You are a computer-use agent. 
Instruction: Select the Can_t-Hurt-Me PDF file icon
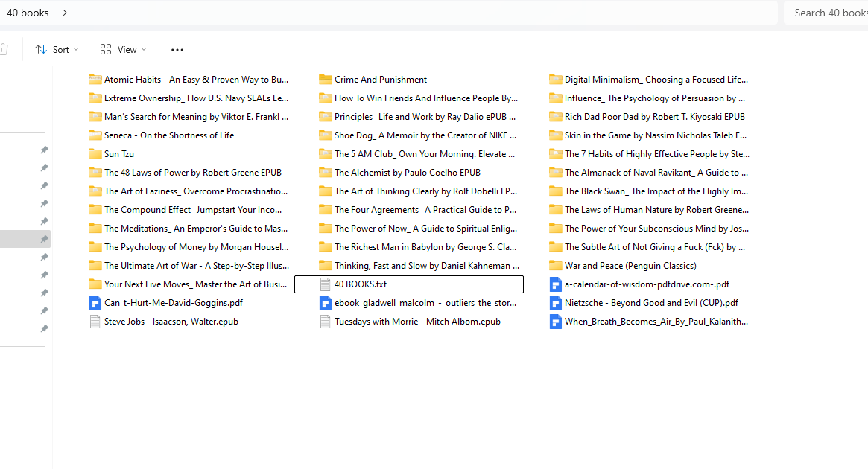coord(95,303)
